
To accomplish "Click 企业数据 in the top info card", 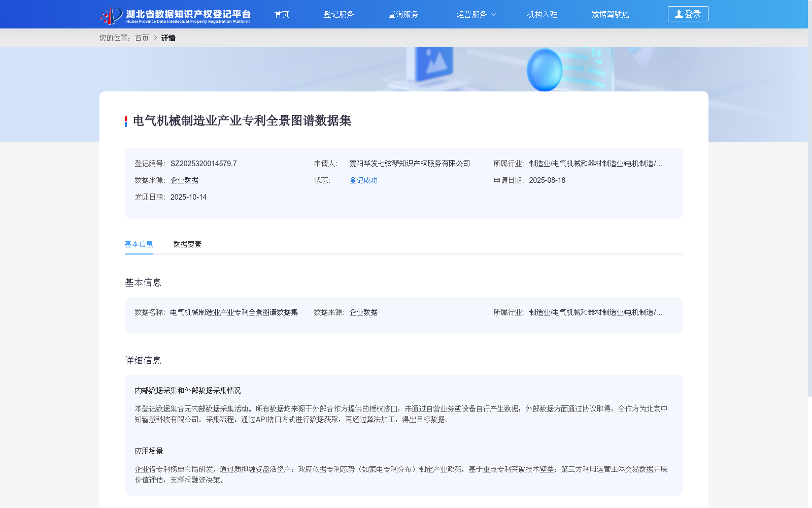I will pyautogui.click(x=184, y=180).
